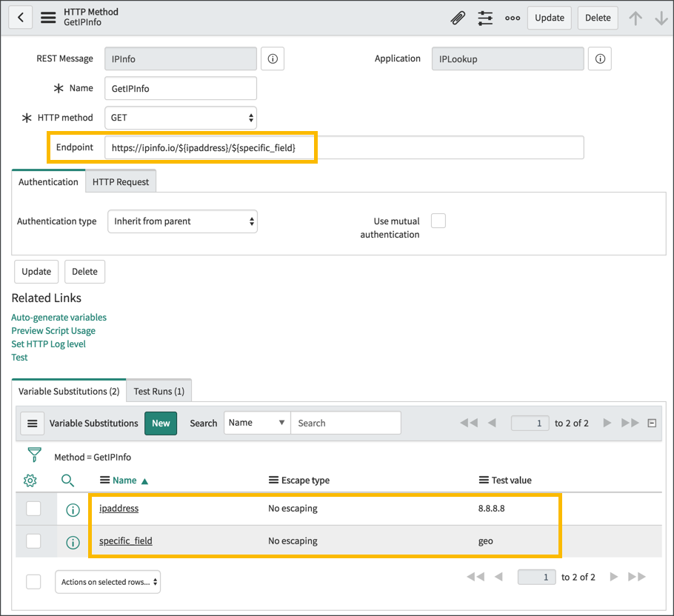Viewport: 674px width, 616px height.
Task: Open Set HTTP Log level link
Action: [x=49, y=344]
